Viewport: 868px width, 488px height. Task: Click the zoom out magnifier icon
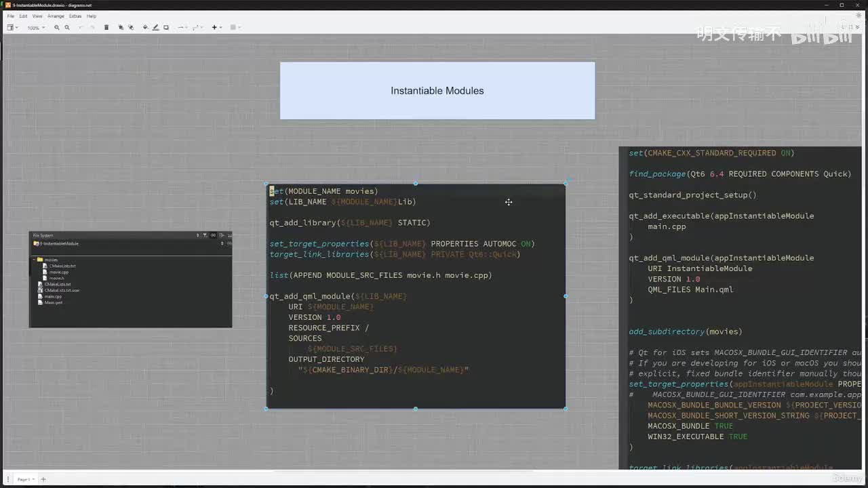pos(67,28)
